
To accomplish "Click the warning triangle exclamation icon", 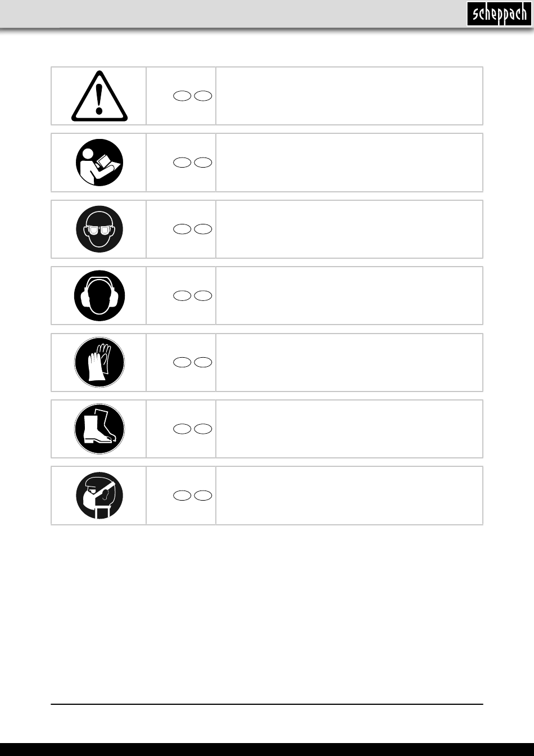I will (x=99, y=96).
